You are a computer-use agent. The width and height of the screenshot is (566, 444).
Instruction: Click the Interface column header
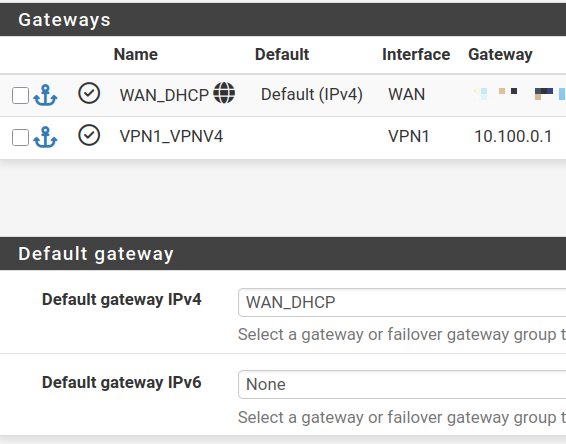pyautogui.click(x=416, y=55)
